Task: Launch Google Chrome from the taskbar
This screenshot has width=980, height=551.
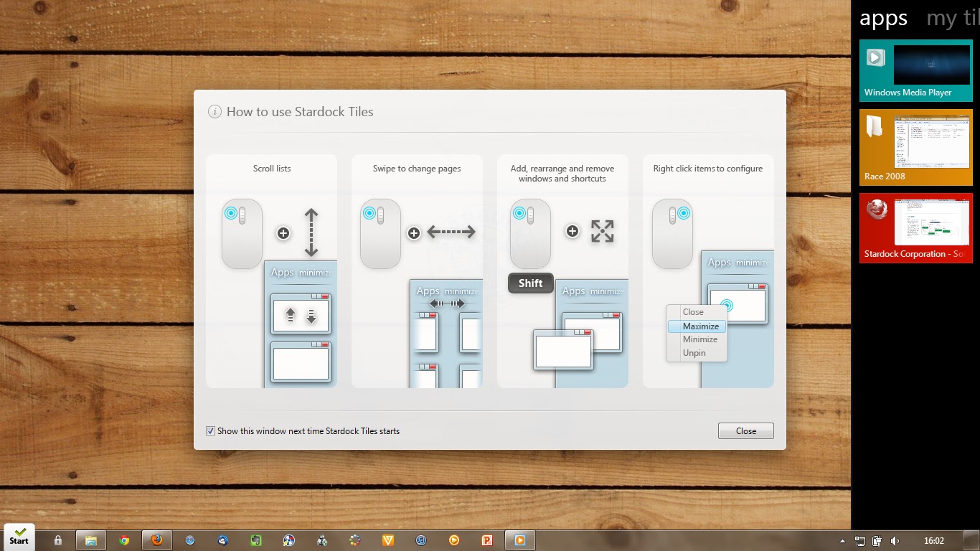Action: 124,540
